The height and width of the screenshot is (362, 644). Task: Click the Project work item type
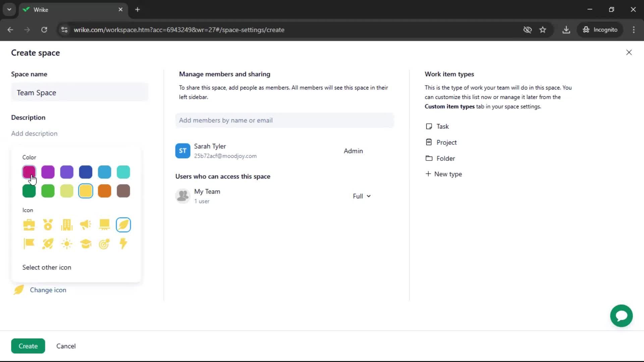[x=441, y=142]
